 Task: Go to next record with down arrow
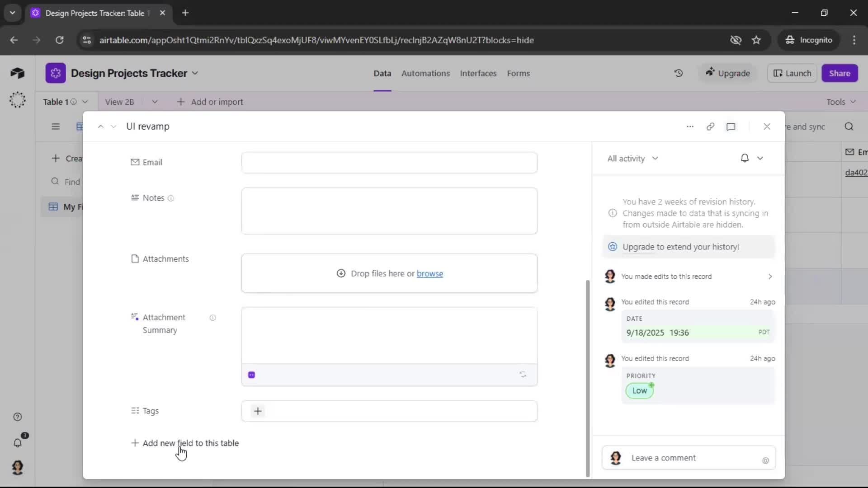[x=113, y=127]
